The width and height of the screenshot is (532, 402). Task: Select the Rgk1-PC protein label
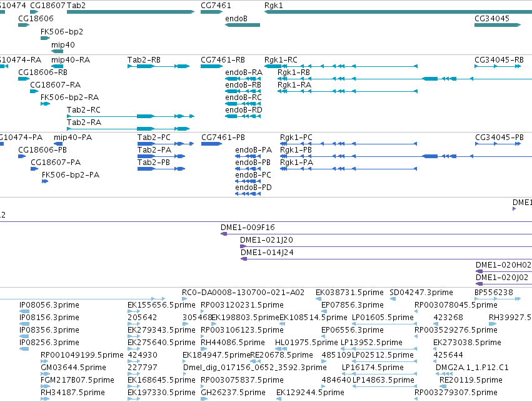pyautogui.click(x=296, y=138)
